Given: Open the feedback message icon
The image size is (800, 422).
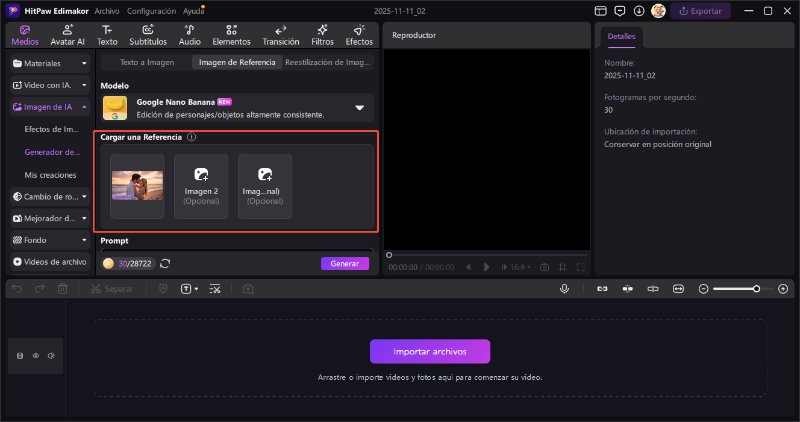Looking at the screenshot, I should point(620,11).
